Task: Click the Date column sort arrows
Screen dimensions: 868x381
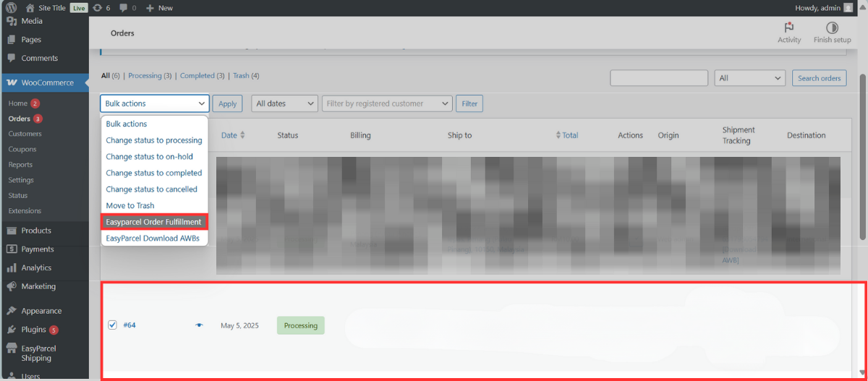Action: point(242,135)
